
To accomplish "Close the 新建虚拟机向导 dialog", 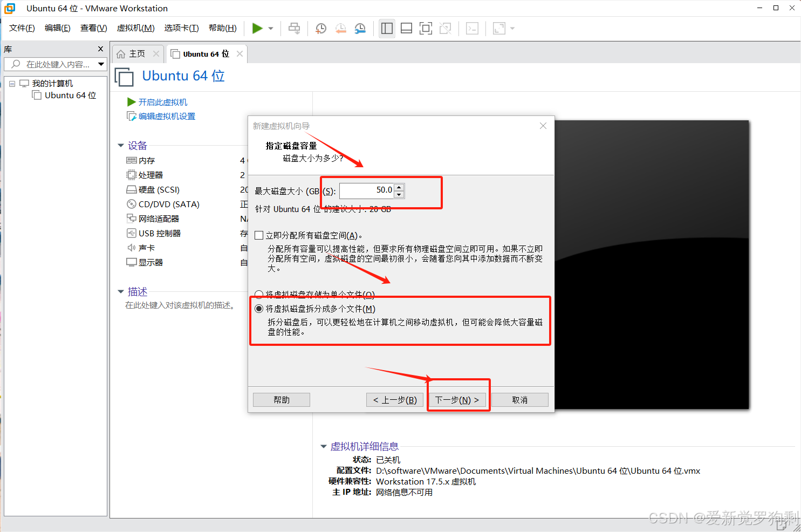I will coord(543,126).
